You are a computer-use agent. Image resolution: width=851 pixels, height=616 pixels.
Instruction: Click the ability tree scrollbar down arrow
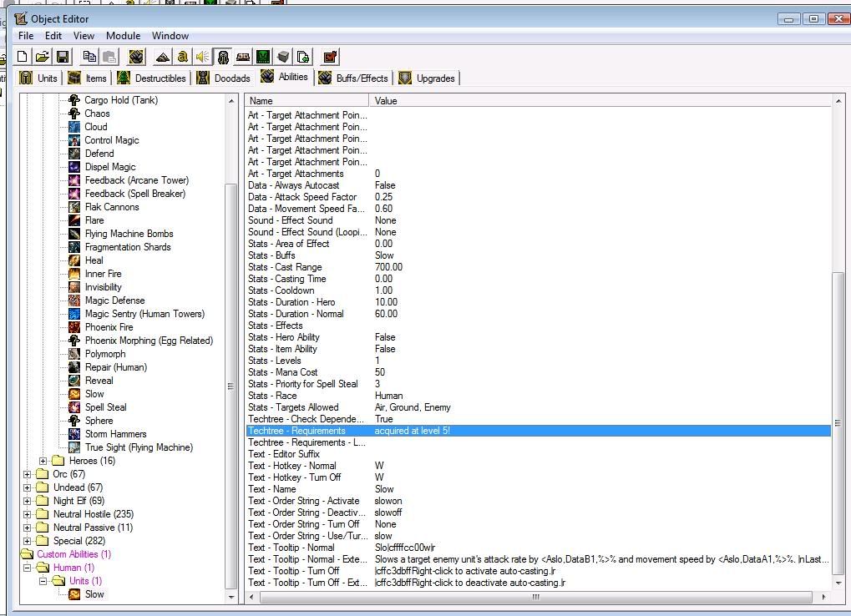click(231, 597)
